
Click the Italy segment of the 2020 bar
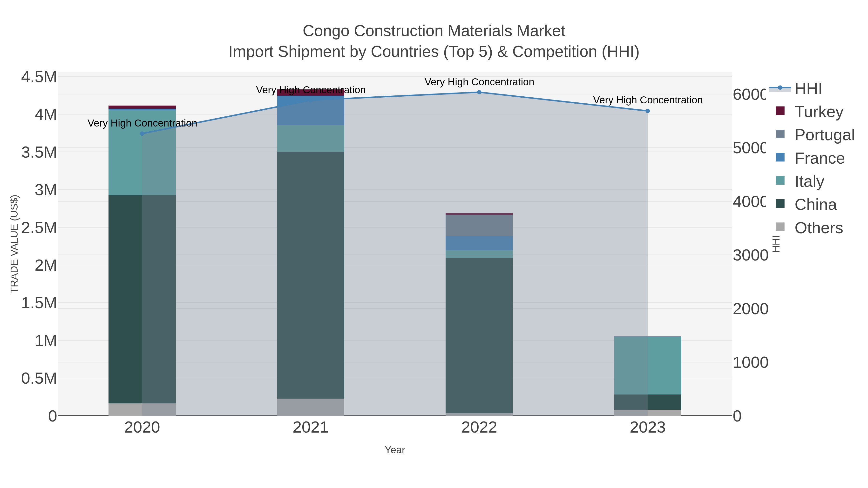click(142, 153)
